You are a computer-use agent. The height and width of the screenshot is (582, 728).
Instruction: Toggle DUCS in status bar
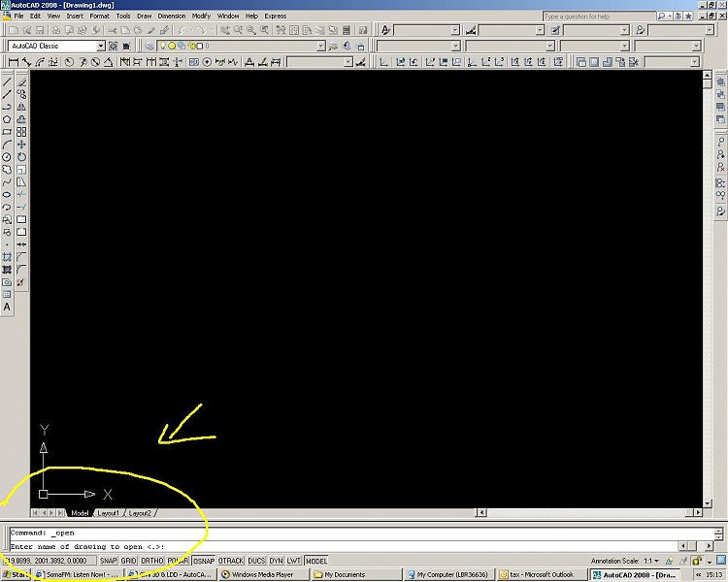pyautogui.click(x=256, y=561)
